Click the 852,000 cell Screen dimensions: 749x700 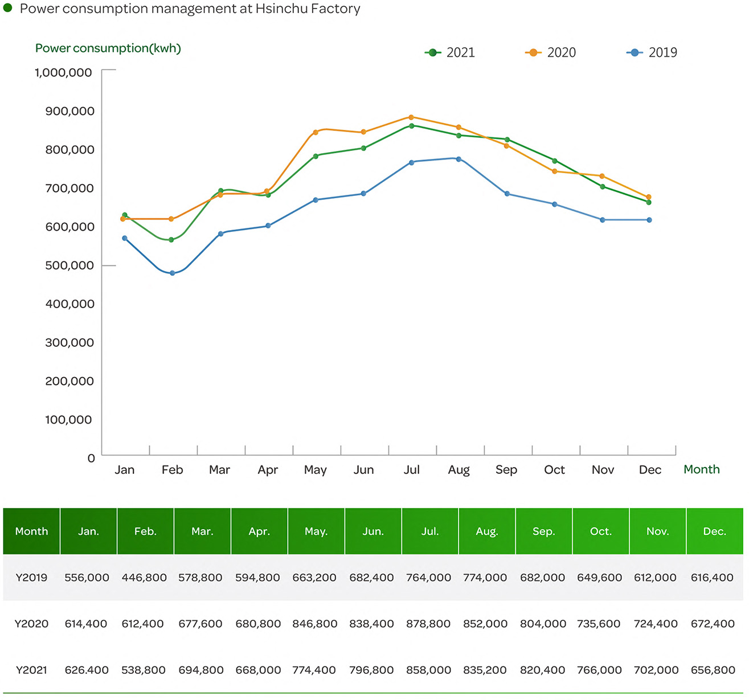(x=485, y=624)
